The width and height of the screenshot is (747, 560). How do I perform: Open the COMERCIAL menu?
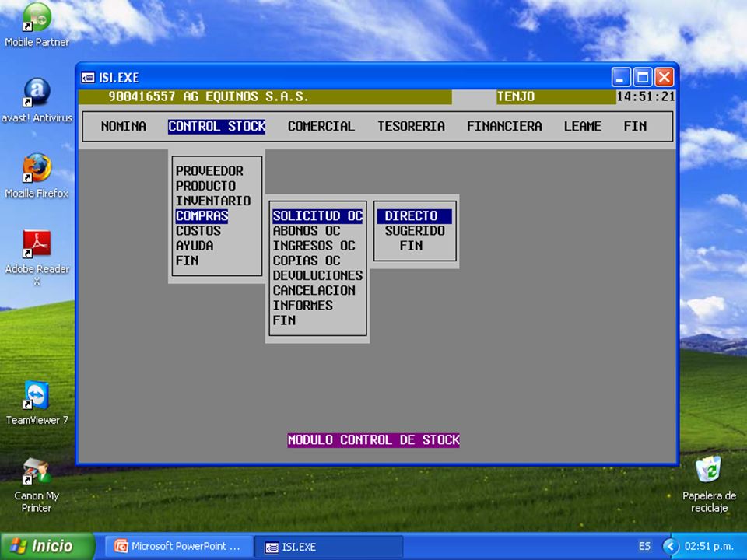321,126
